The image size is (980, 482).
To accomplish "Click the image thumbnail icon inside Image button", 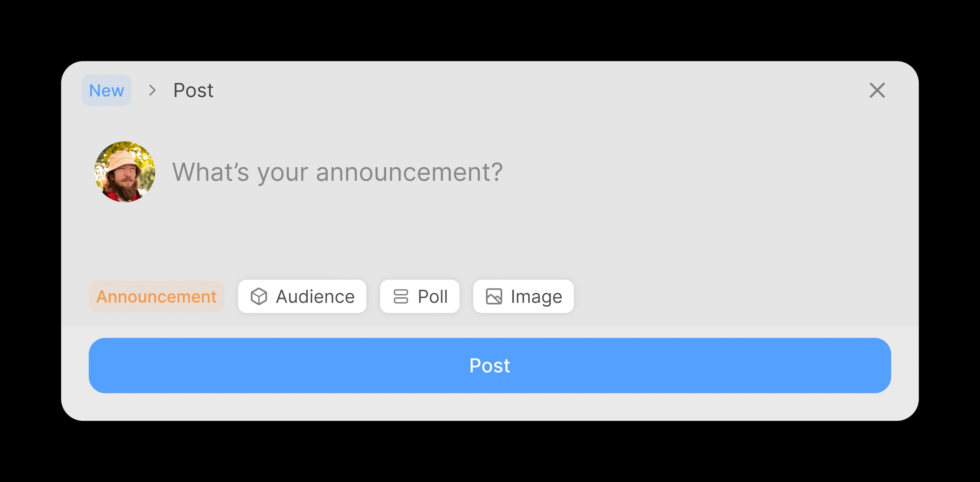I will (494, 297).
